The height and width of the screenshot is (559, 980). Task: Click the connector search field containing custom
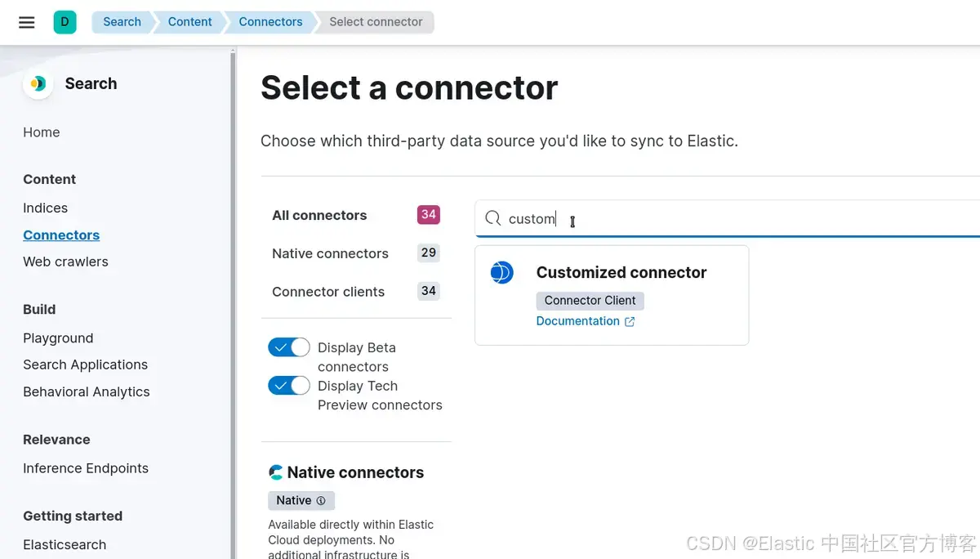tap(727, 218)
